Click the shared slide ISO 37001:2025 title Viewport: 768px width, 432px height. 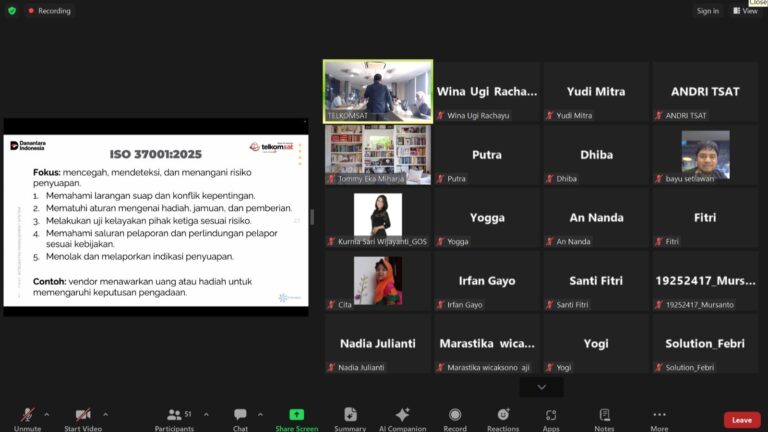(x=156, y=154)
